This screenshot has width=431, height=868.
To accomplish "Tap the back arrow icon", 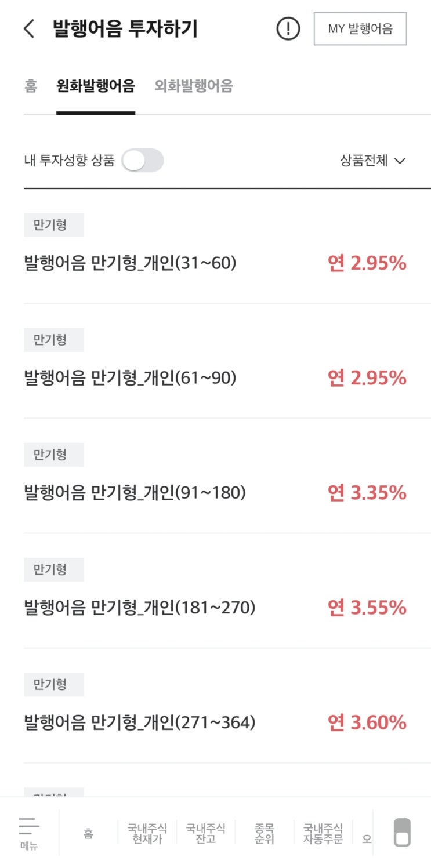I will (x=29, y=28).
